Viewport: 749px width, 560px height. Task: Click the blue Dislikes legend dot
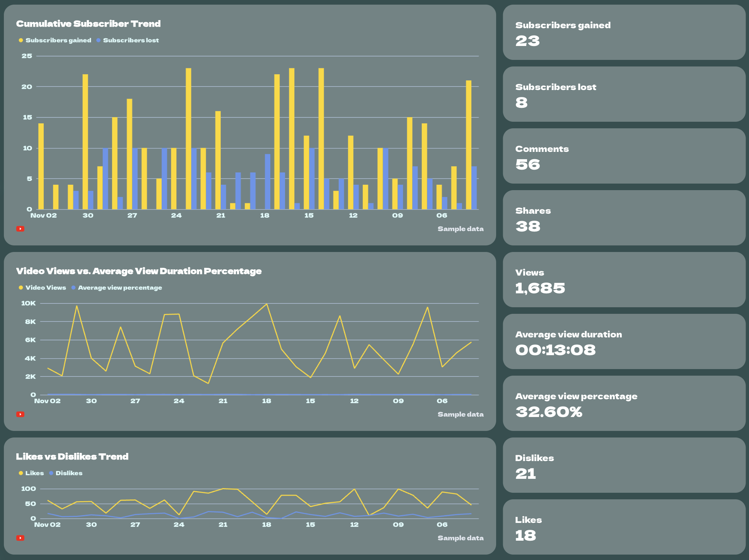(x=51, y=473)
